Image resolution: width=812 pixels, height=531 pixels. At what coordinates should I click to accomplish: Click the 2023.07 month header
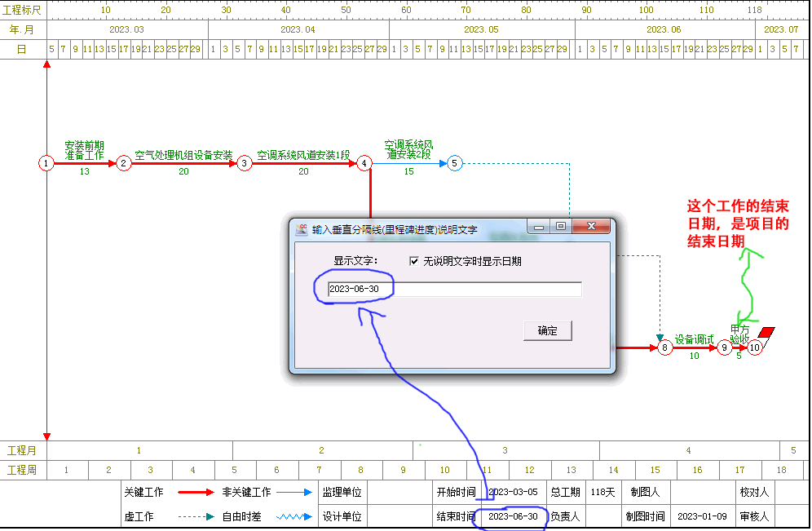782,29
